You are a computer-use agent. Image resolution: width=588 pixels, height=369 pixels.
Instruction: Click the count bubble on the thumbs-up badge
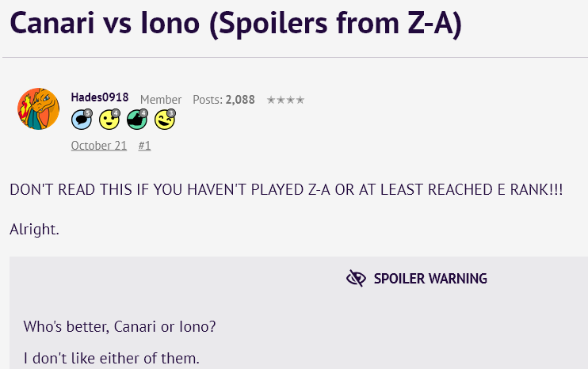[x=143, y=113]
